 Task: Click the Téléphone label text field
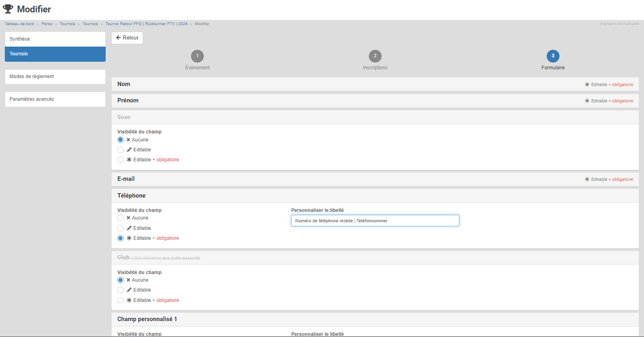point(375,221)
